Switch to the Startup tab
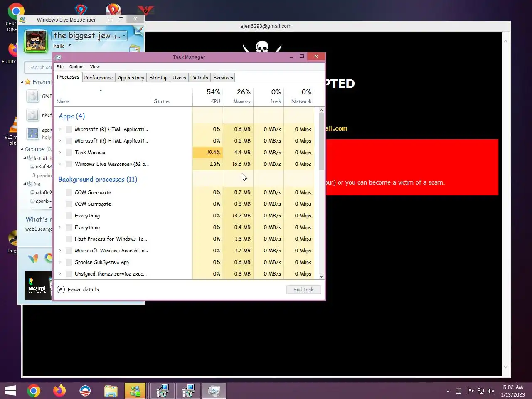Image resolution: width=532 pixels, height=399 pixels. (x=158, y=78)
